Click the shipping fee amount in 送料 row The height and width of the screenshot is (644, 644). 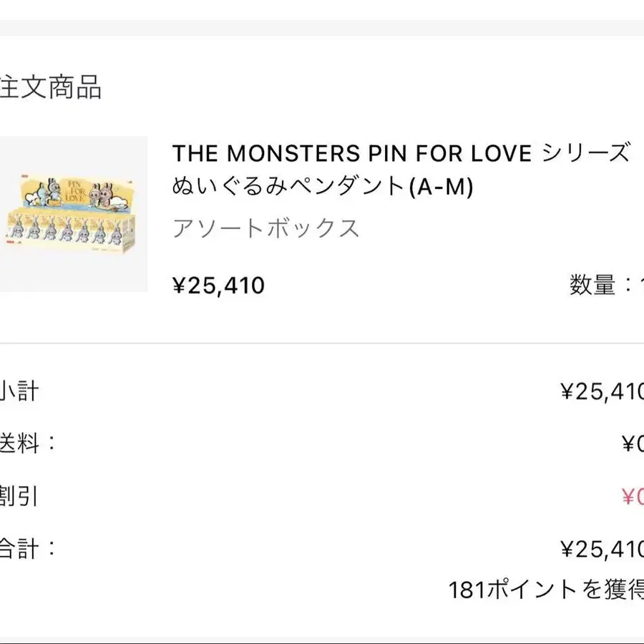pos(633,444)
